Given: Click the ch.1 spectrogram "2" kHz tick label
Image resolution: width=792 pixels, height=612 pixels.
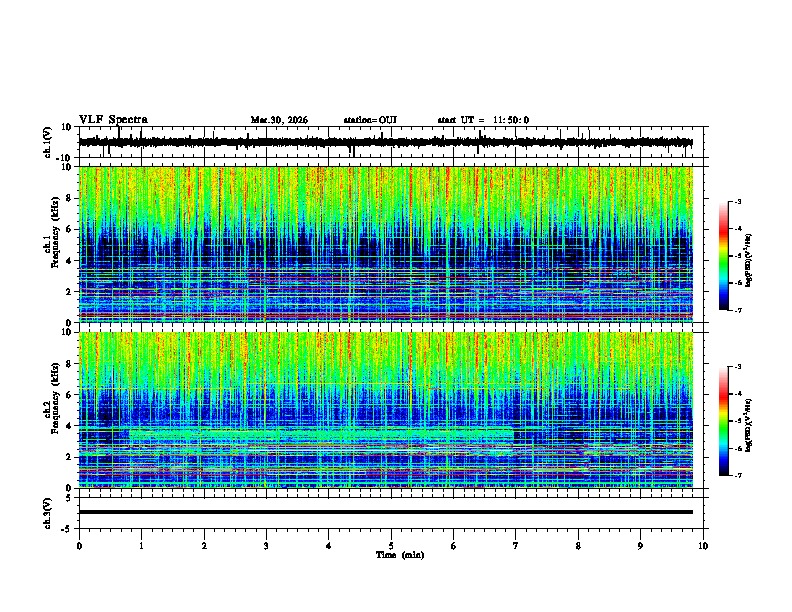Looking at the screenshot, I should 69,291.
